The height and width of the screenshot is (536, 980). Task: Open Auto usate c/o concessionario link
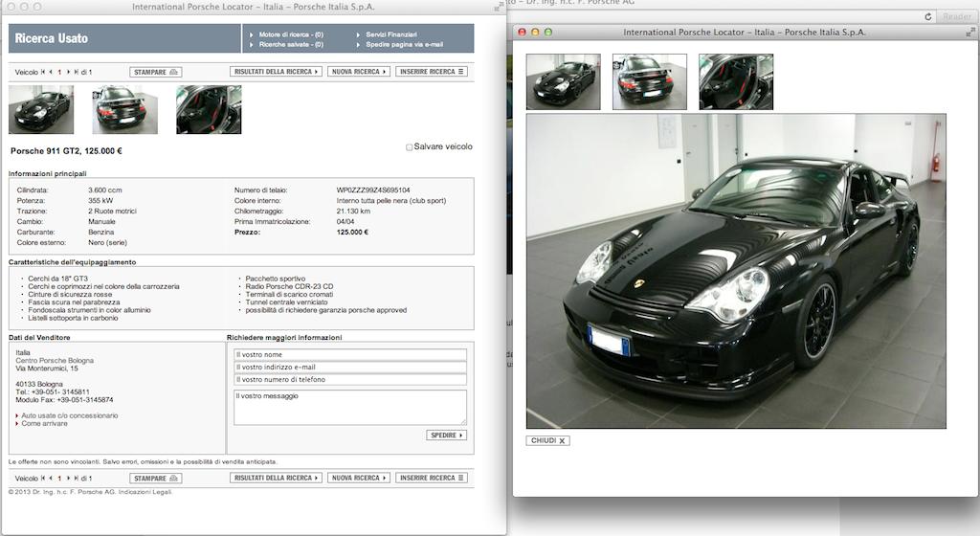(69, 415)
